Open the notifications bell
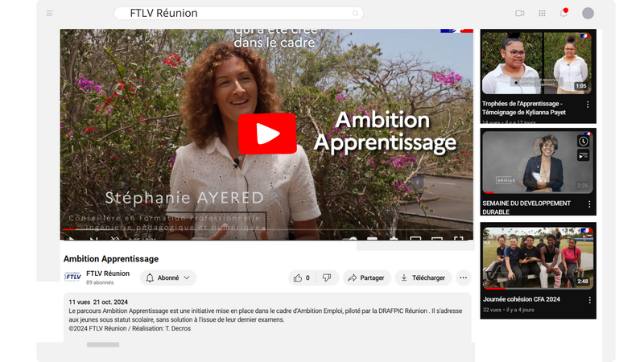 coord(563,13)
